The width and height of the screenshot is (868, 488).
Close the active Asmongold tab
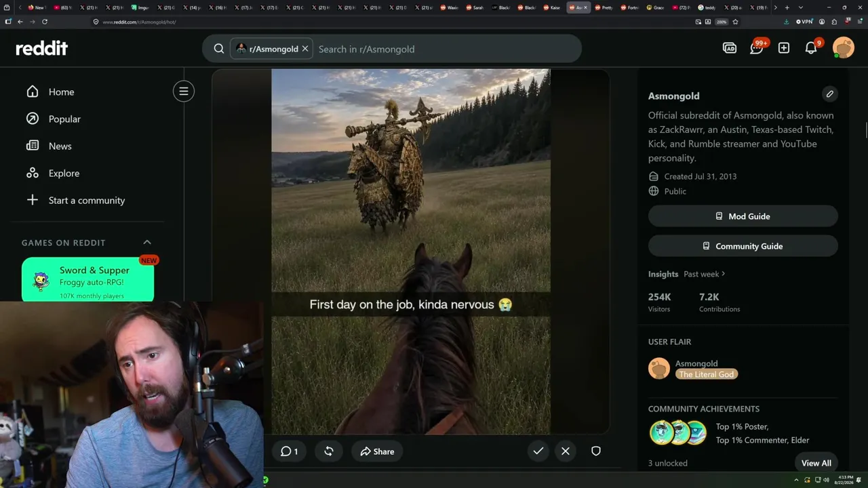586,7
